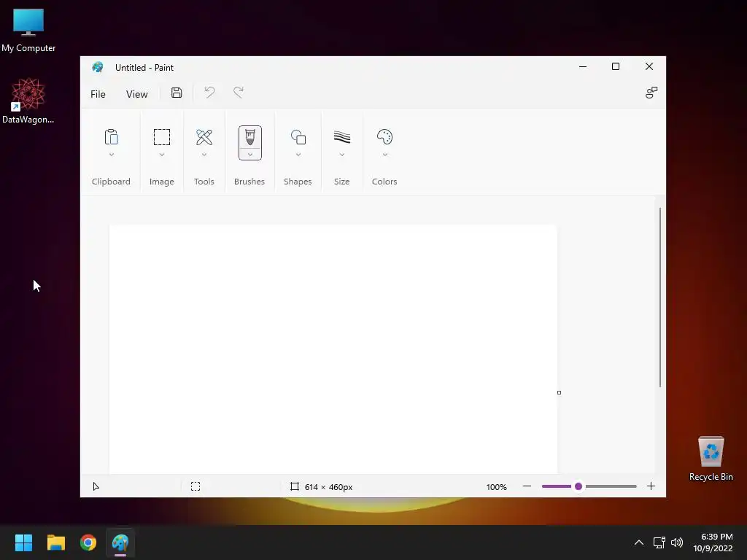Click the zoom out minus button

coord(527,486)
